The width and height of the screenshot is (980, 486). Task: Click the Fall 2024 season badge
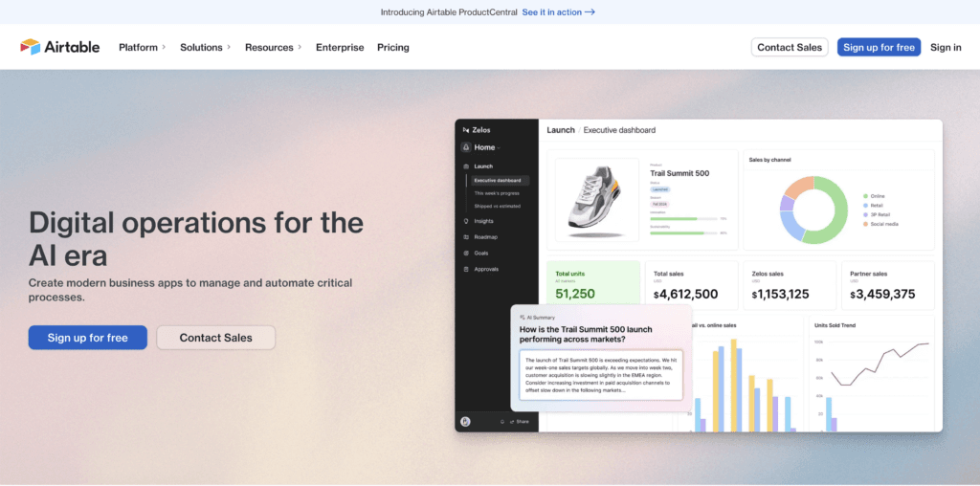[x=659, y=205]
